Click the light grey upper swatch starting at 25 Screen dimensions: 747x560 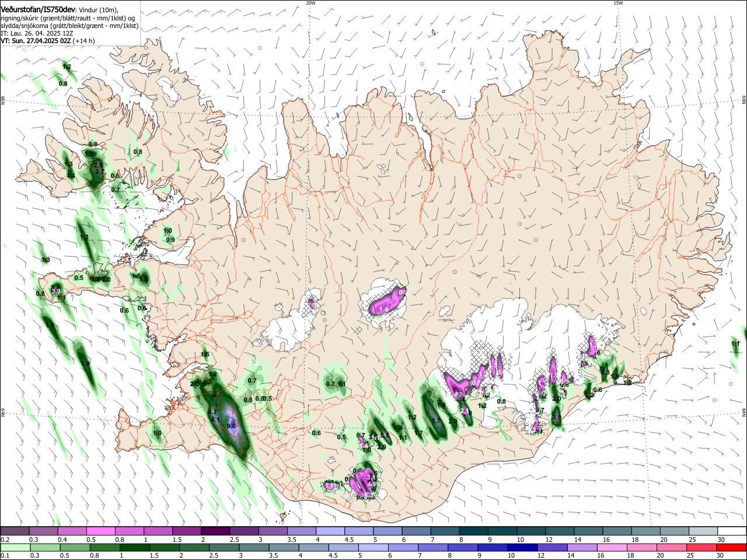(703, 531)
